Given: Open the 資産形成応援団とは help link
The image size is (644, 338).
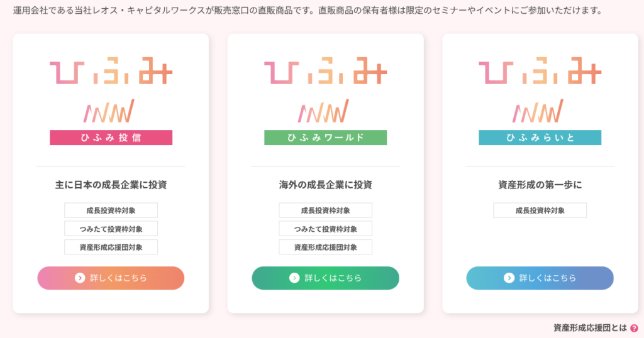Looking at the screenshot, I should coord(590,328).
